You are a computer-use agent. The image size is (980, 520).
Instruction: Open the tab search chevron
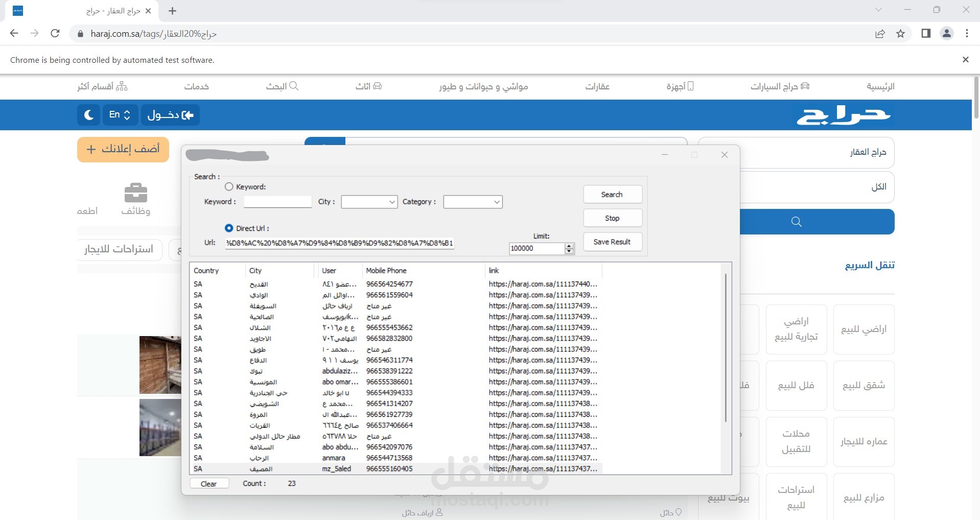pos(879,10)
